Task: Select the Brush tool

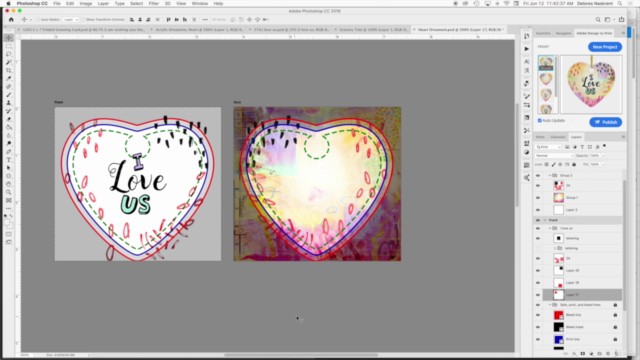Action: tap(9, 95)
